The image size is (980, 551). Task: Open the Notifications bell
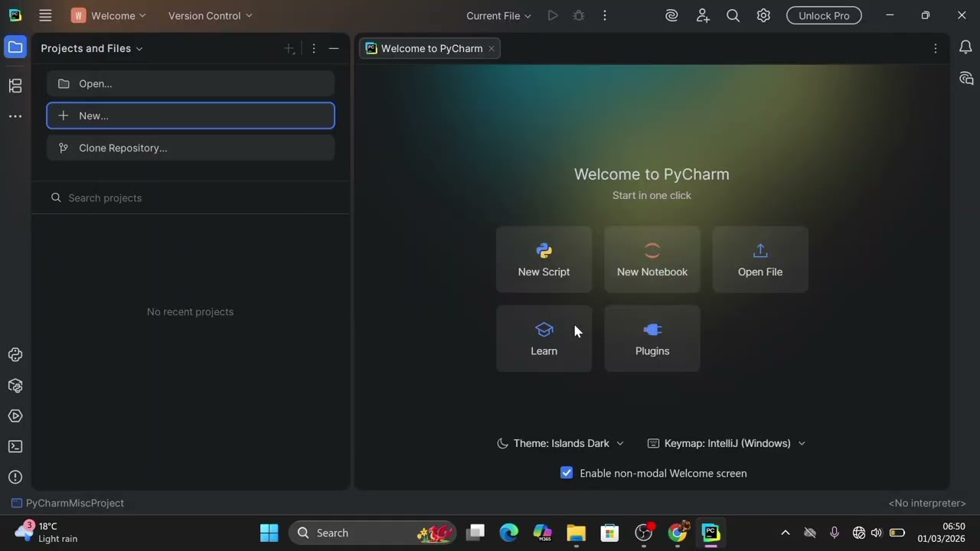pos(965,47)
